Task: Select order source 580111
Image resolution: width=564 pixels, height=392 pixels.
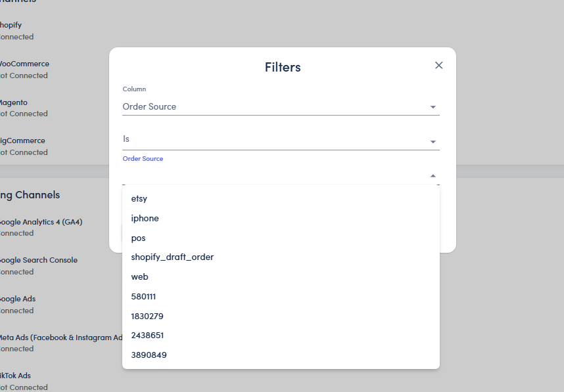Action: (143, 296)
